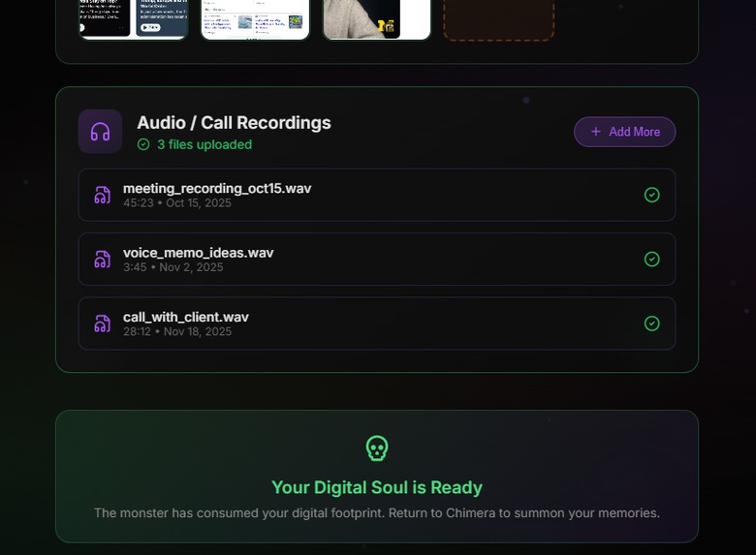Select the meeting_recording_oct15.wav file name

217,188
